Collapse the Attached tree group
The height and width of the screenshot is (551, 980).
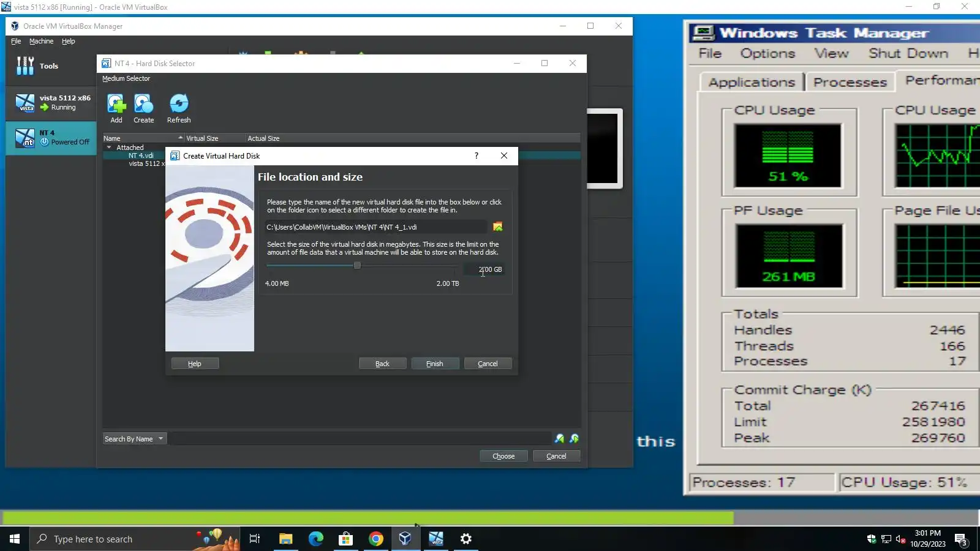109,148
